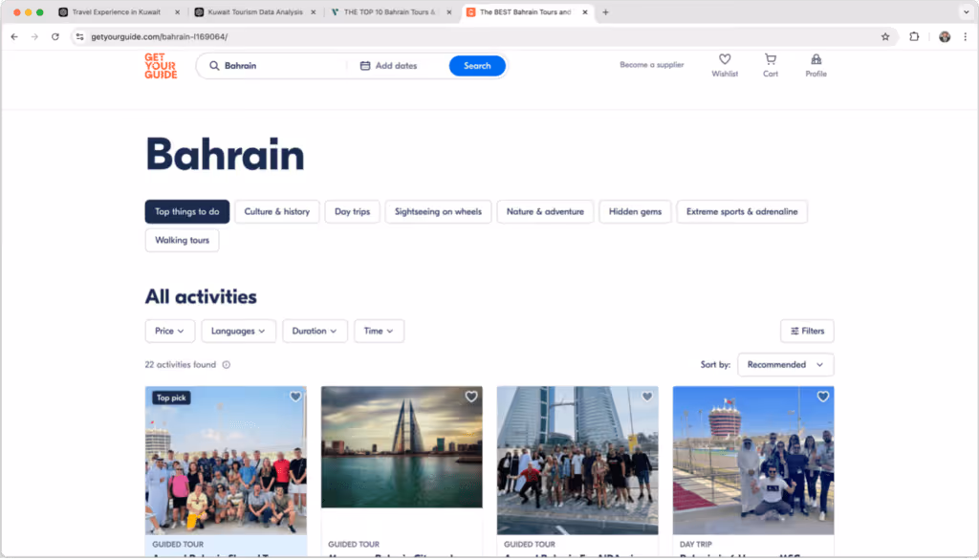View site information icon in address bar
The width and height of the screenshot is (979, 560).
[x=80, y=37]
